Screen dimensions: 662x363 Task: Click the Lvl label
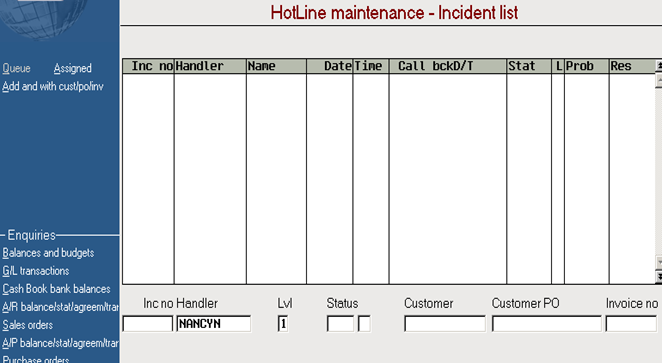pyautogui.click(x=285, y=303)
